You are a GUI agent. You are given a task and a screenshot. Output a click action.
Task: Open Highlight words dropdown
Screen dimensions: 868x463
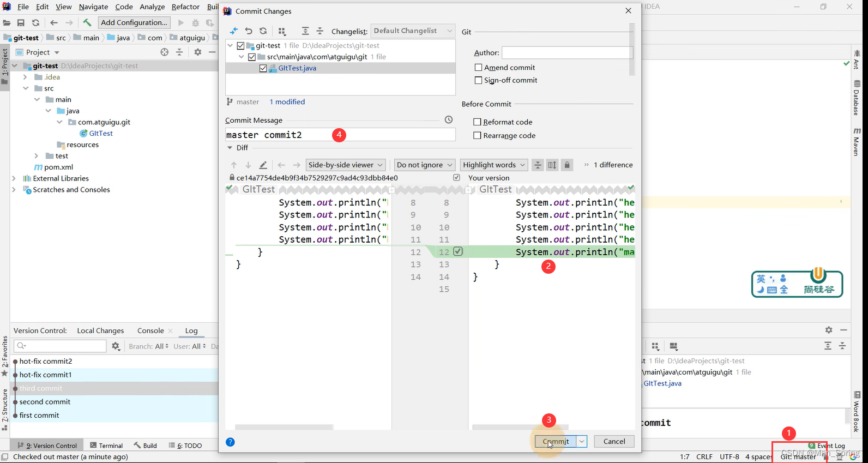point(494,165)
